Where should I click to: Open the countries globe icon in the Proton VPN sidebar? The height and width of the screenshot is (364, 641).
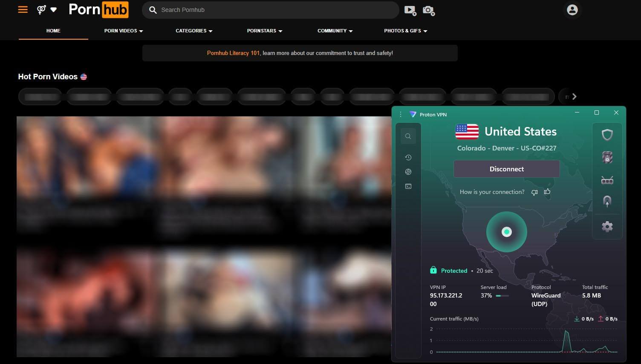(x=408, y=172)
